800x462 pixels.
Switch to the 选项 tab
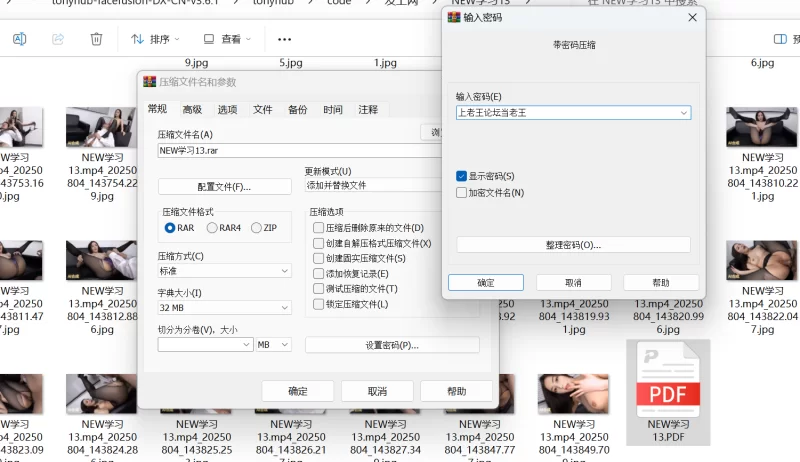(x=228, y=110)
